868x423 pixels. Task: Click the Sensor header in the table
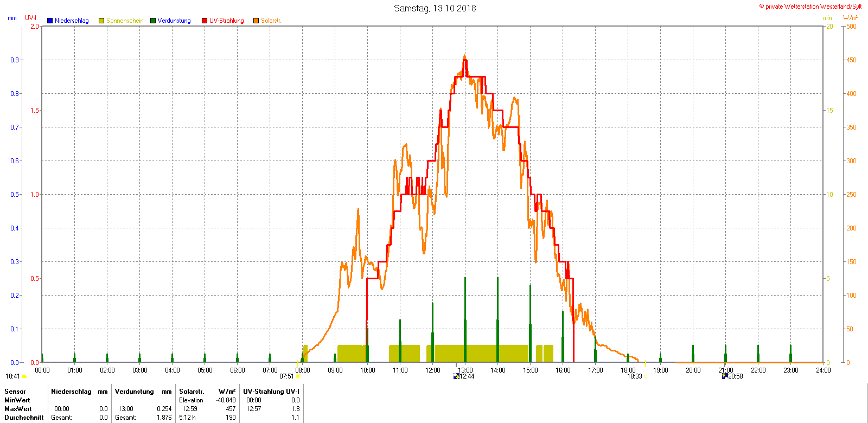point(15,392)
